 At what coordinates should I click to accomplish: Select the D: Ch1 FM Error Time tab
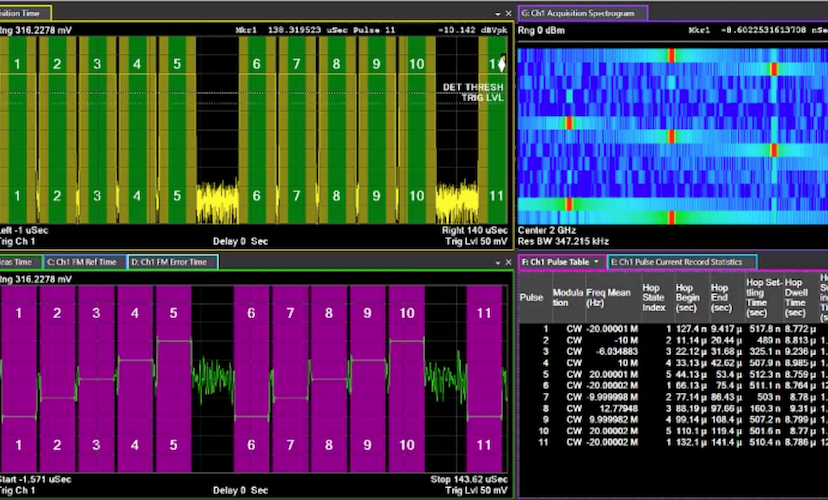coord(173,262)
